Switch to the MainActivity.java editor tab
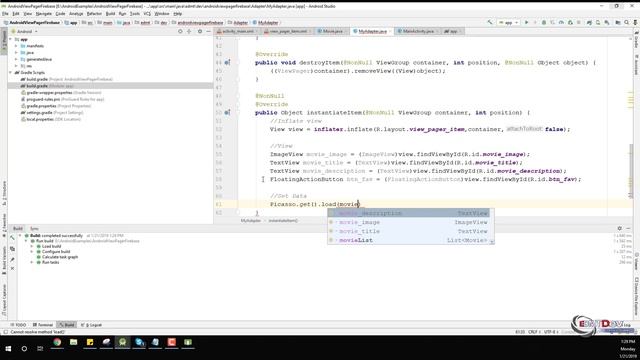 tap(418, 31)
